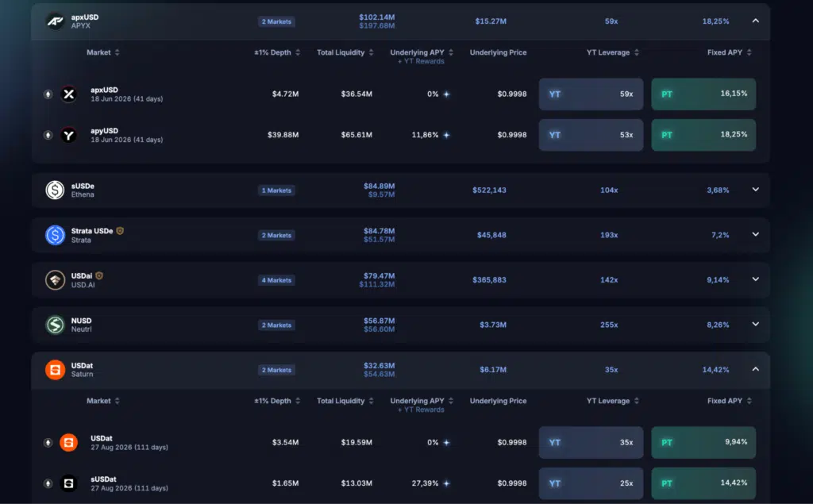The width and height of the screenshot is (813, 504).
Task: Click the X icon of apxUSD market
Action: (x=68, y=94)
